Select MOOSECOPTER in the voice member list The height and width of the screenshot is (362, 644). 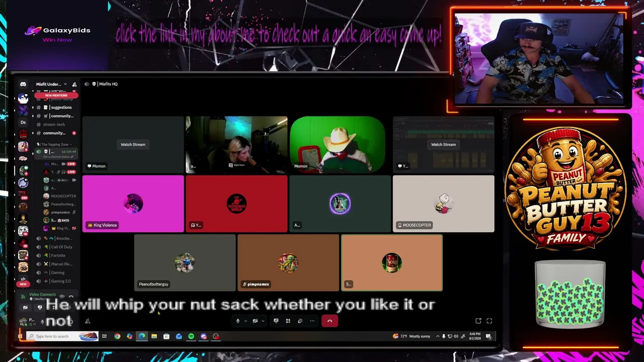(60, 196)
